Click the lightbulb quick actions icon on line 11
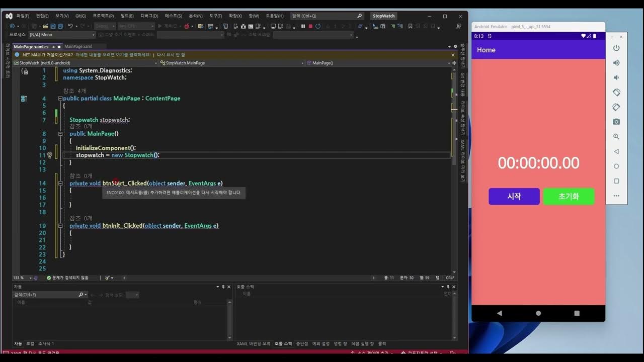The height and width of the screenshot is (362, 644). click(x=49, y=155)
